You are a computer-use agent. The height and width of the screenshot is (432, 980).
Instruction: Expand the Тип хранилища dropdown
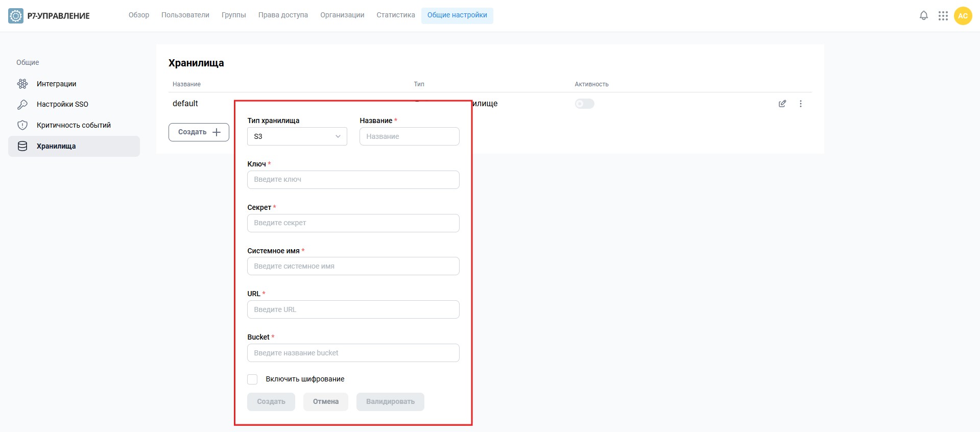(297, 136)
